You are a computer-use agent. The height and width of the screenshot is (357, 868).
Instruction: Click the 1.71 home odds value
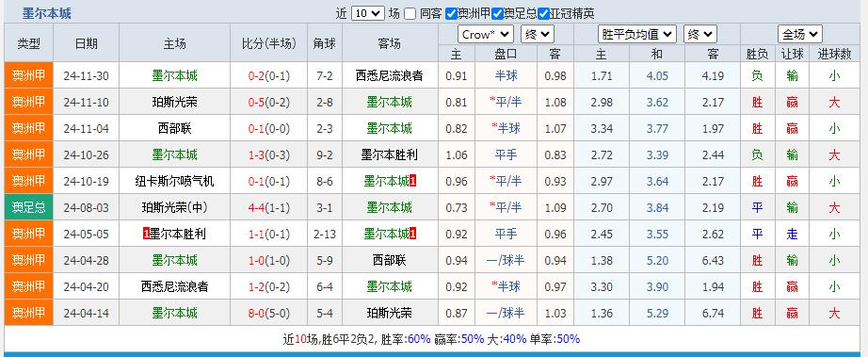[602, 76]
